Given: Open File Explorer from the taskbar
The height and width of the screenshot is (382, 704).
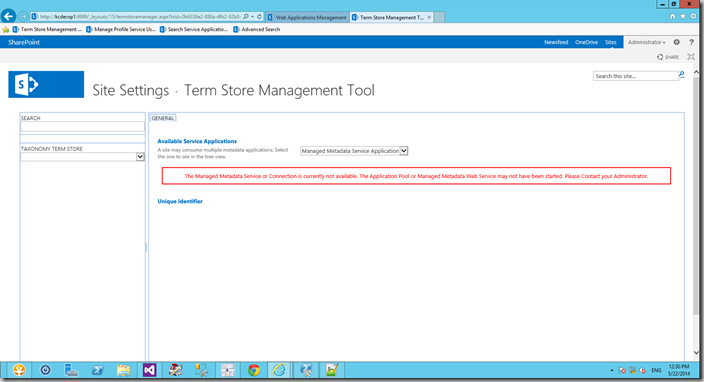Looking at the screenshot, I should pyautogui.click(x=123, y=370).
